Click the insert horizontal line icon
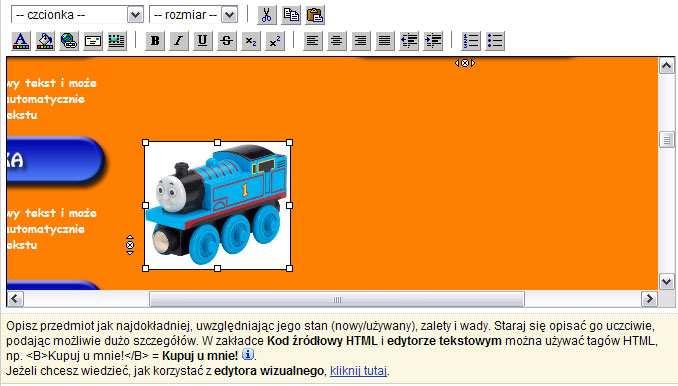The width and height of the screenshot is (678, 386). pos(117,41)
